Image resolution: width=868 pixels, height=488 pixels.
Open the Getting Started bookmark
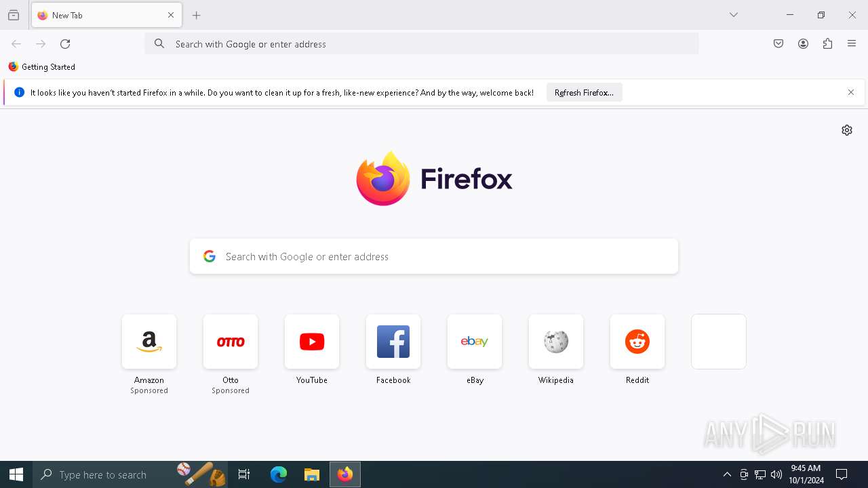(x=42, y=67)
